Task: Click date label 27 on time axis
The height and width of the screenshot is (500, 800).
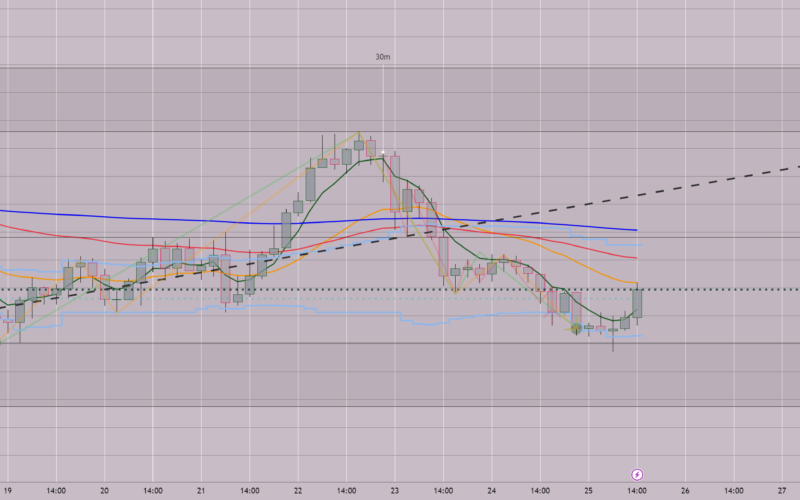Action: [782, 491]
